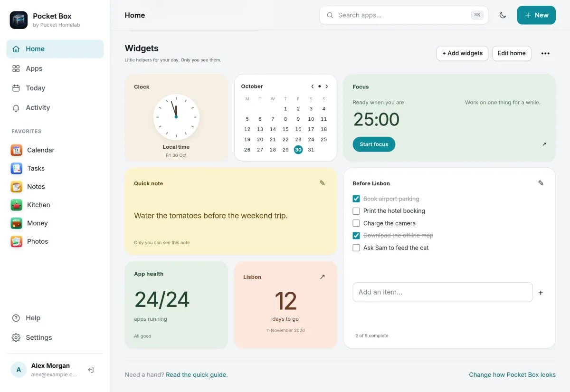Toggle dark mode with the moon icon
This screenshot has width=570, height=392.
[x=503, y=15]
